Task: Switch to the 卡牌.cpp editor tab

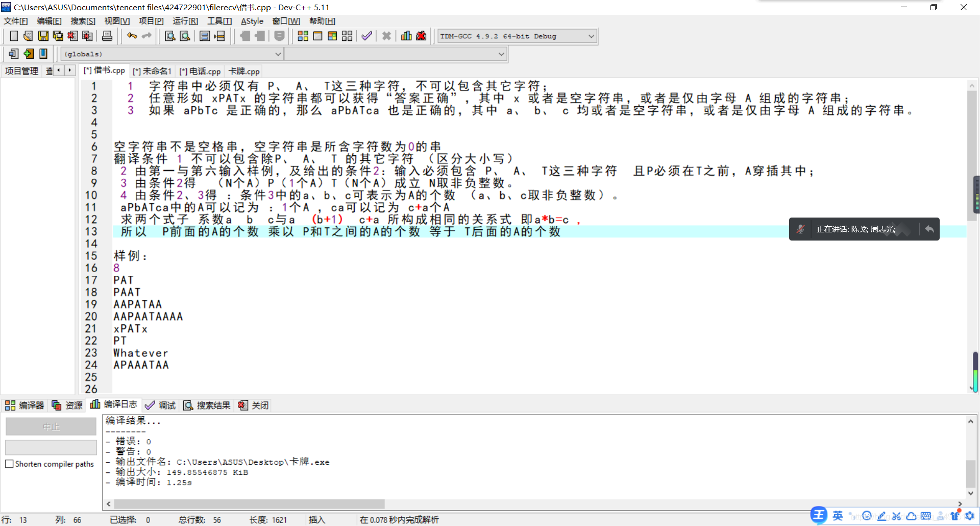Action: [x=244, y=71]
